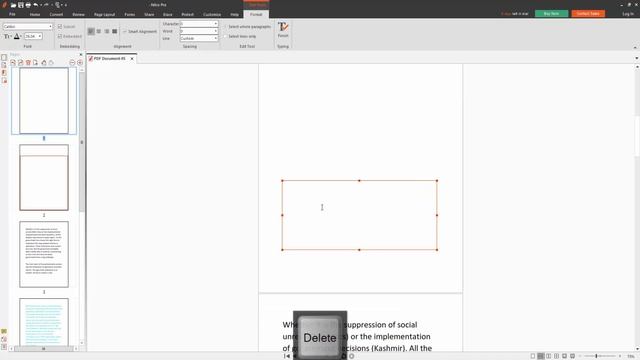Switch to facing pages view in status bar

click(x=549, y=356)
